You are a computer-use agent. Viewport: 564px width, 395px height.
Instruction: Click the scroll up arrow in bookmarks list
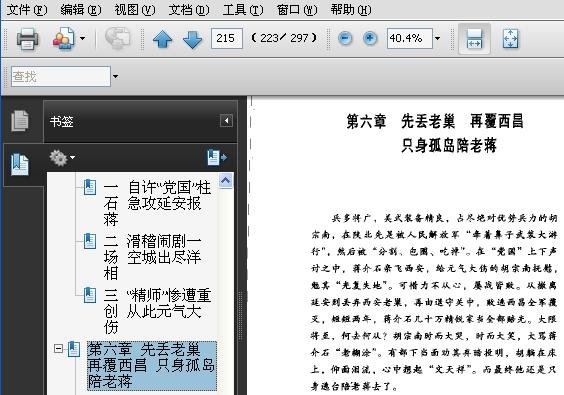226,181
